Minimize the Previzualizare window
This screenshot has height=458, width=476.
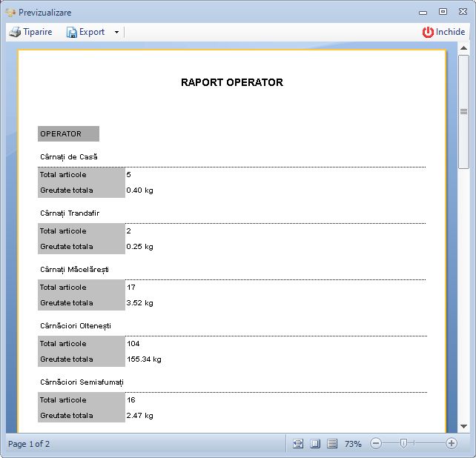423,13
